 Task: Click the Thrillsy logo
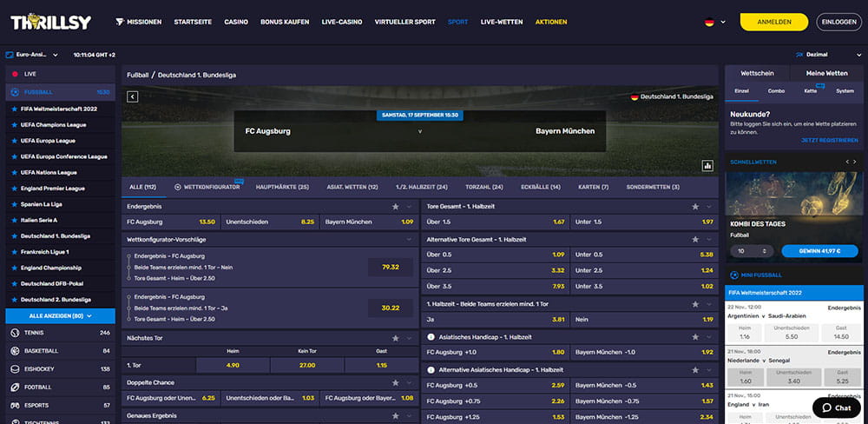point(50,22)
